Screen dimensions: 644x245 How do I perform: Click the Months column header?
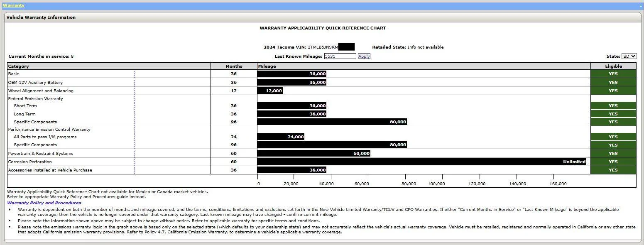[x=234, y=66]
